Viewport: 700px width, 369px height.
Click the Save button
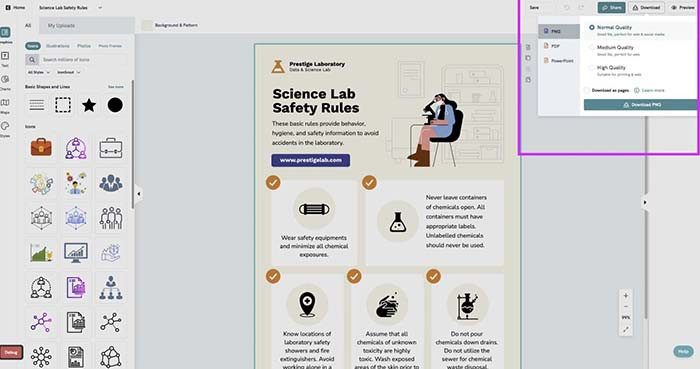coord(534,8)
